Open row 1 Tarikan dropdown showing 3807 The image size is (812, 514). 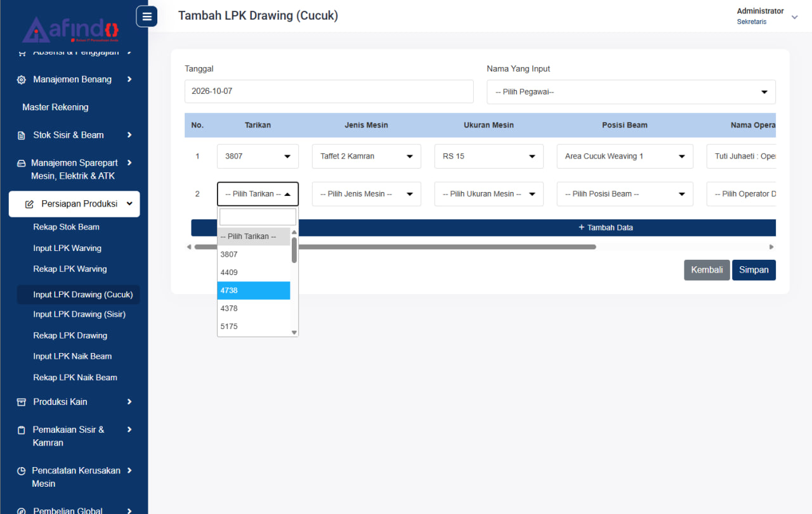tap(258, 156)
